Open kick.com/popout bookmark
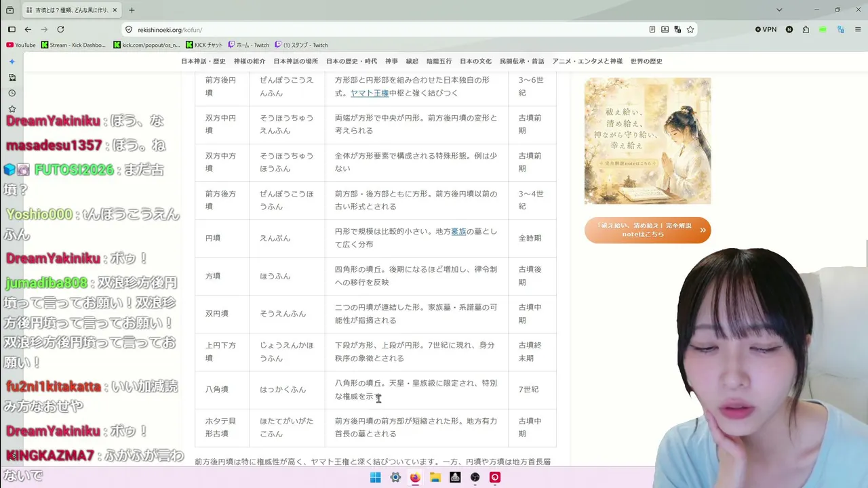 pos(147,45)
